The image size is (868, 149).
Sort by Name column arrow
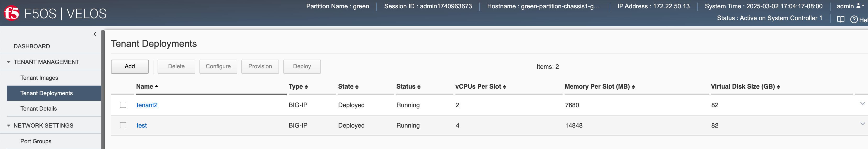tap(156, 87)
